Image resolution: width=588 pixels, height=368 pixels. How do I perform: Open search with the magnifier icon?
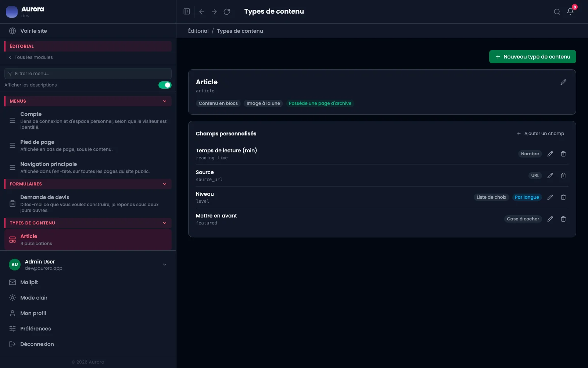(x=557, y=12)
